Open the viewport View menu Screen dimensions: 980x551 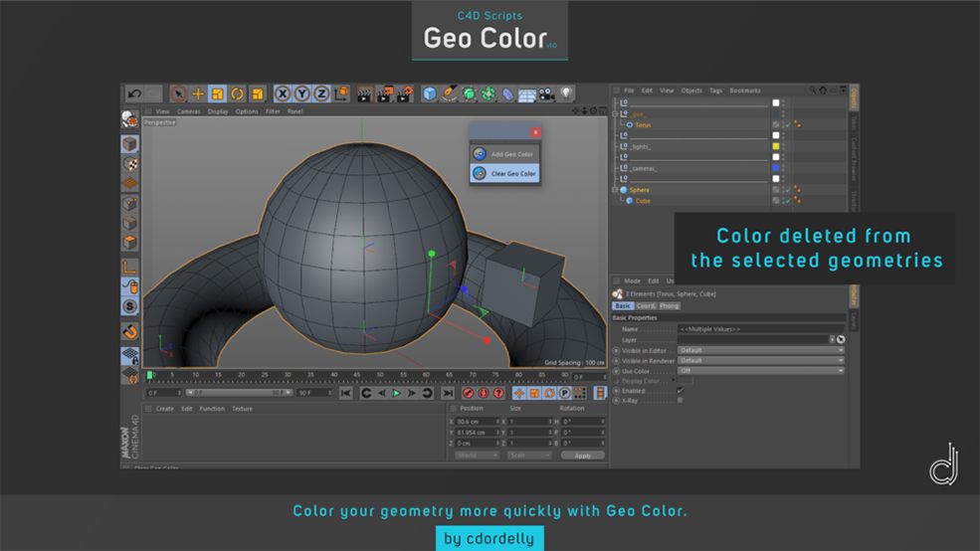click(162, 111)
